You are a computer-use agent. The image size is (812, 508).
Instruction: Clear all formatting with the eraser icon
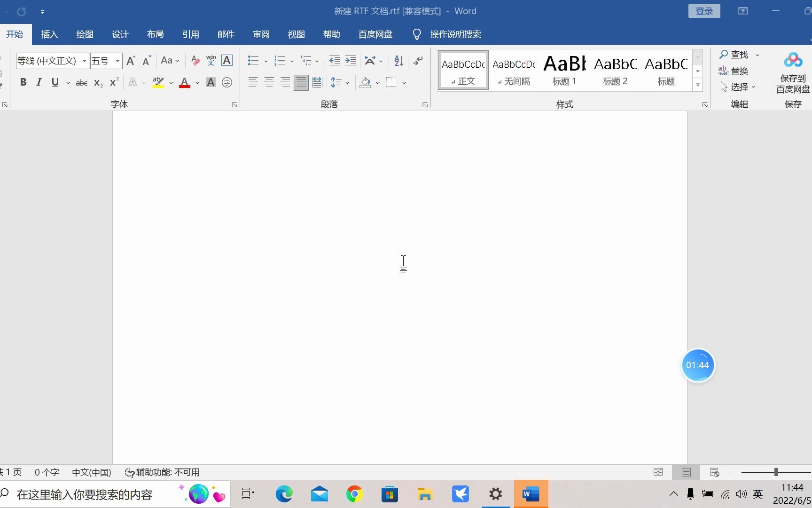pyautogui.click(x=195, y=61)
